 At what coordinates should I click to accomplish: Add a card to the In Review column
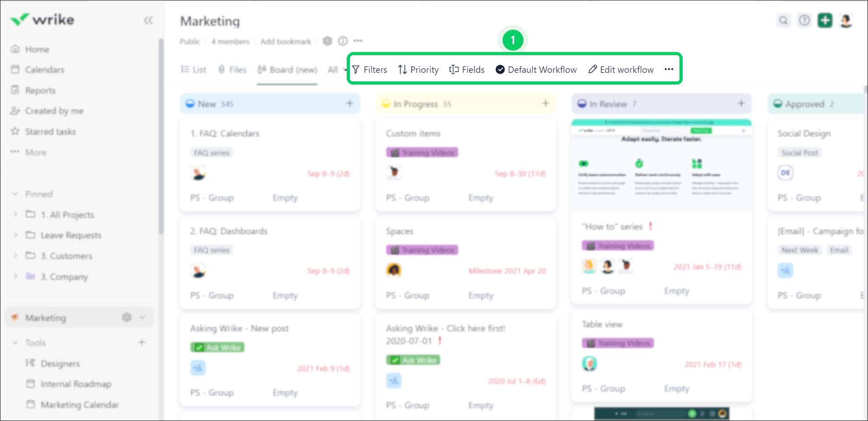741,103
